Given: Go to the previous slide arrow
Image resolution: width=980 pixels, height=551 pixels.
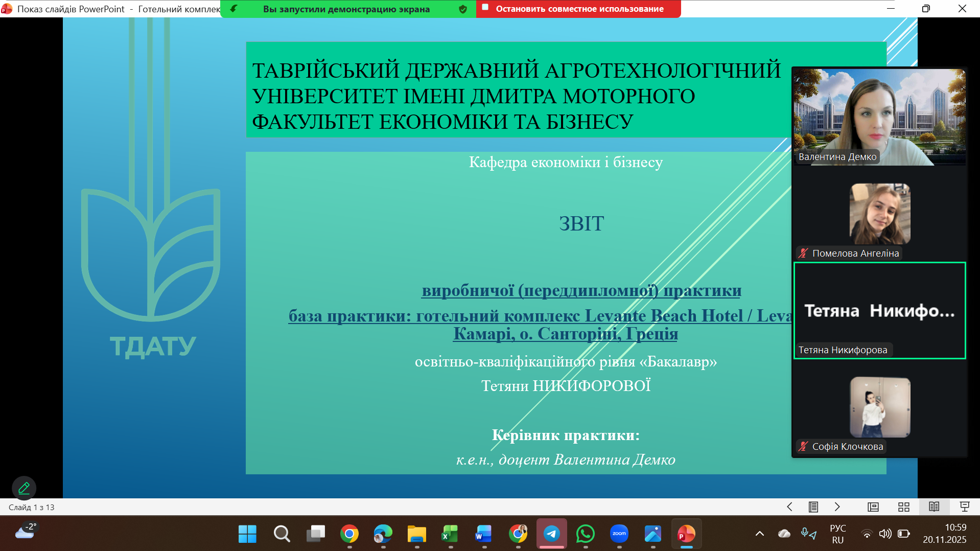Looking at the screenshot, I should [x=789, y=507].
